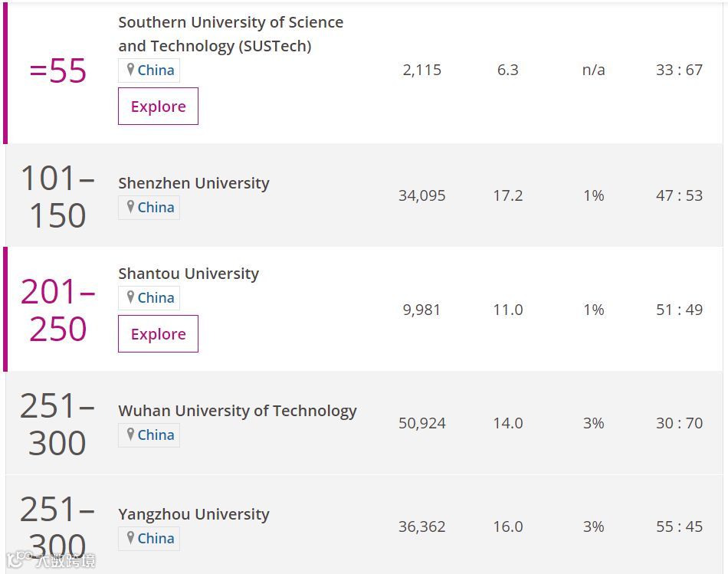Click the =55 rank for SUSTech
728x574 pixels.
[58, 71]
